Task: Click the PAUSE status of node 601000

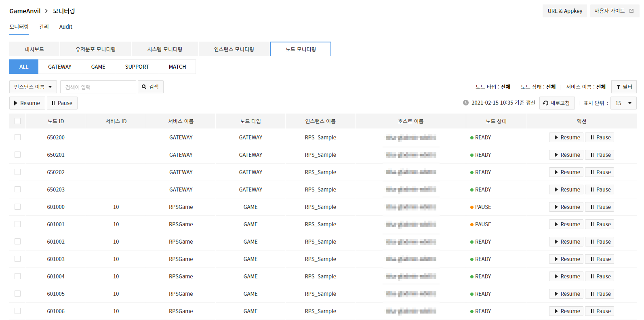Action: click(481, 207)
